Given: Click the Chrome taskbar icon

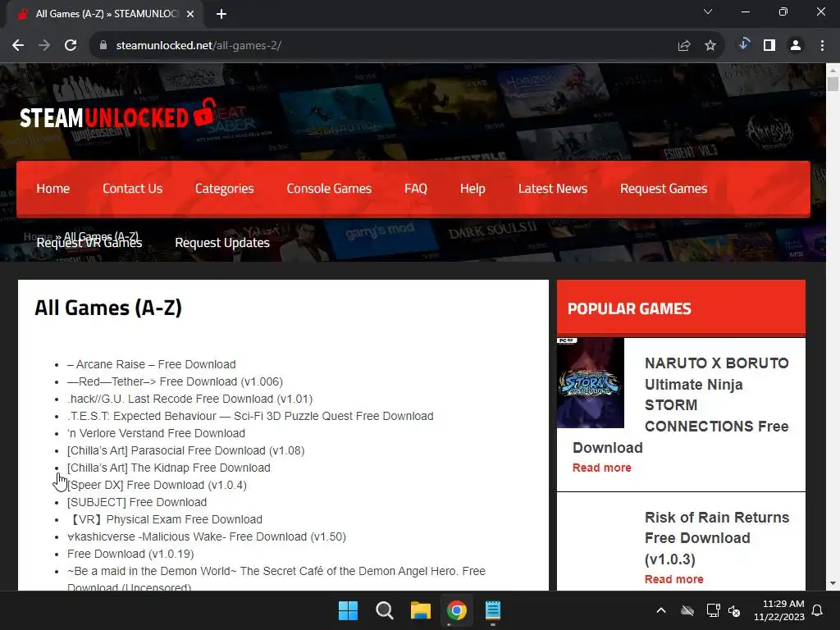Looking at the screenshot, I should (456, 610).
